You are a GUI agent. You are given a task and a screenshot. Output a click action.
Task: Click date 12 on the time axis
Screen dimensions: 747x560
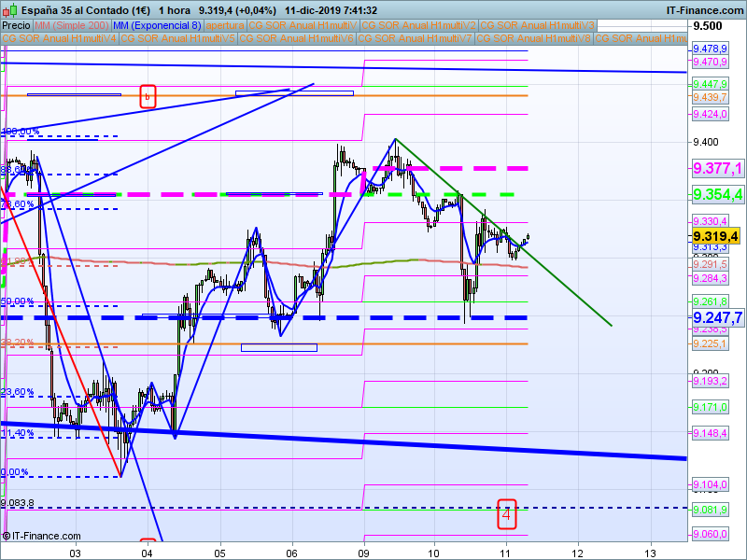pyautogui.click(x=577, y=553)
